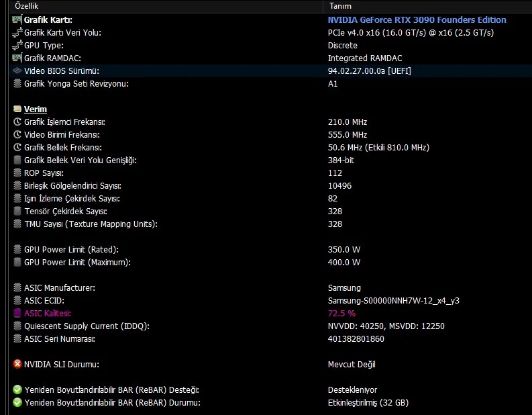Viewport: 532px width, 415px height.
Task: Open the NVIDIA GeForce RTX 3090 Founders Edition link
Action: click(x=417, y=19)
